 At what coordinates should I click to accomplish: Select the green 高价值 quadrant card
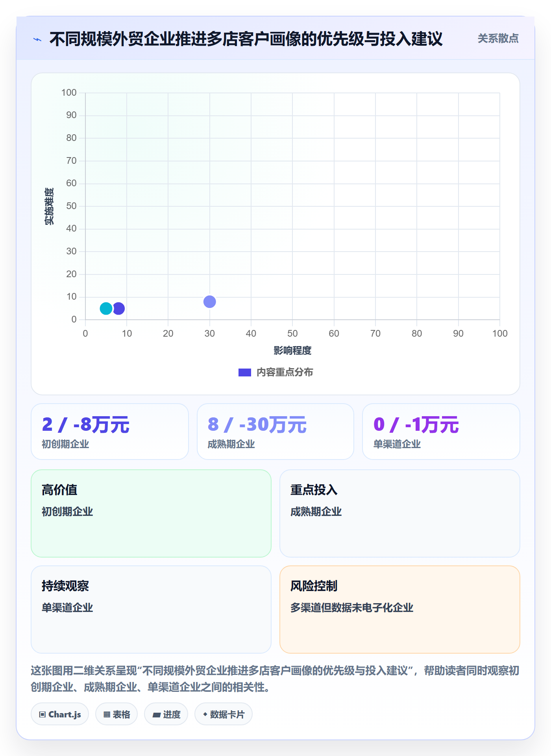point(151,513)
